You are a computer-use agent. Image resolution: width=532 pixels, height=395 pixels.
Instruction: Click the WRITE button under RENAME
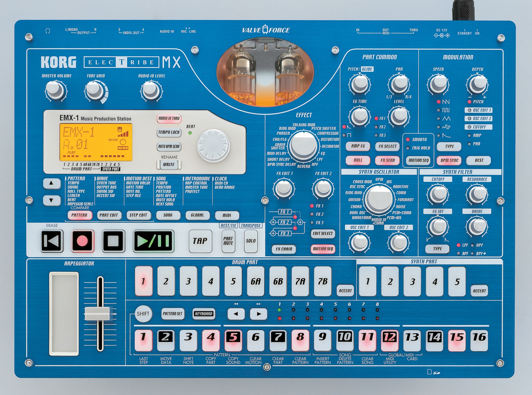169,165
